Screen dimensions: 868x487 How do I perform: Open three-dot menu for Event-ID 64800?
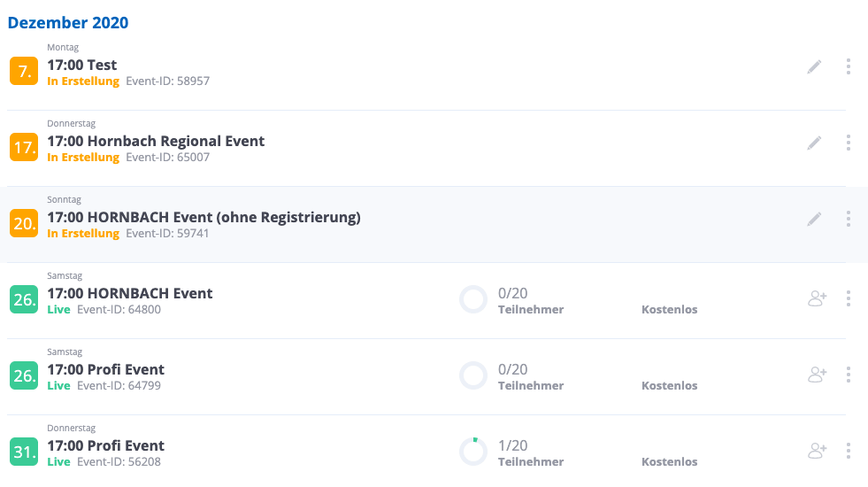(849, 298)
